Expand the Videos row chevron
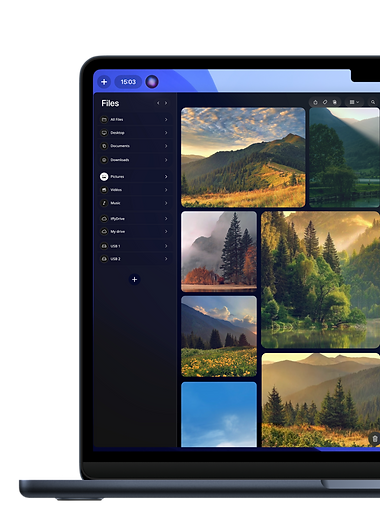380x532 pixels. point(166,190)
